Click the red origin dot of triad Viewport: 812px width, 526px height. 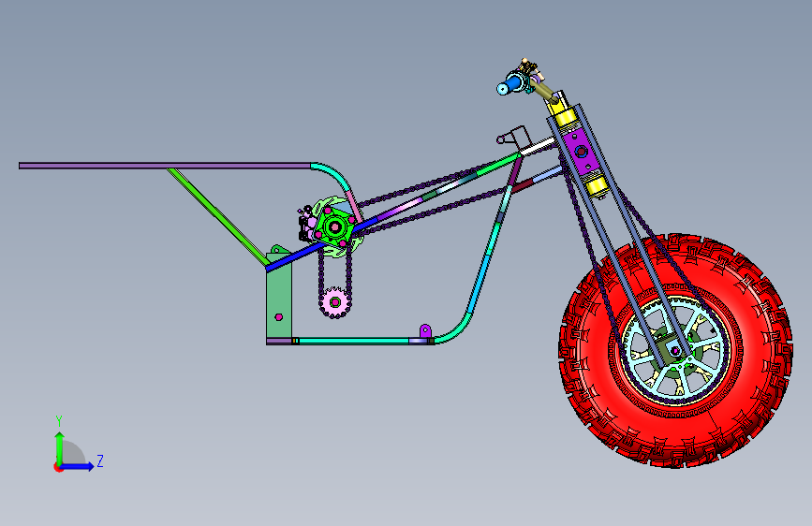point(57,467)
